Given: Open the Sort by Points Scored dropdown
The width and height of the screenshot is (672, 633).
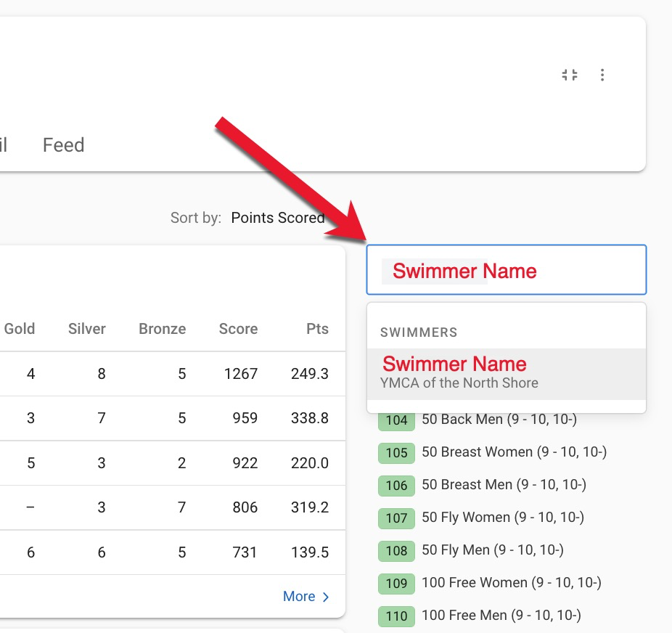Looking at the screenshot, I should [277, 218].
